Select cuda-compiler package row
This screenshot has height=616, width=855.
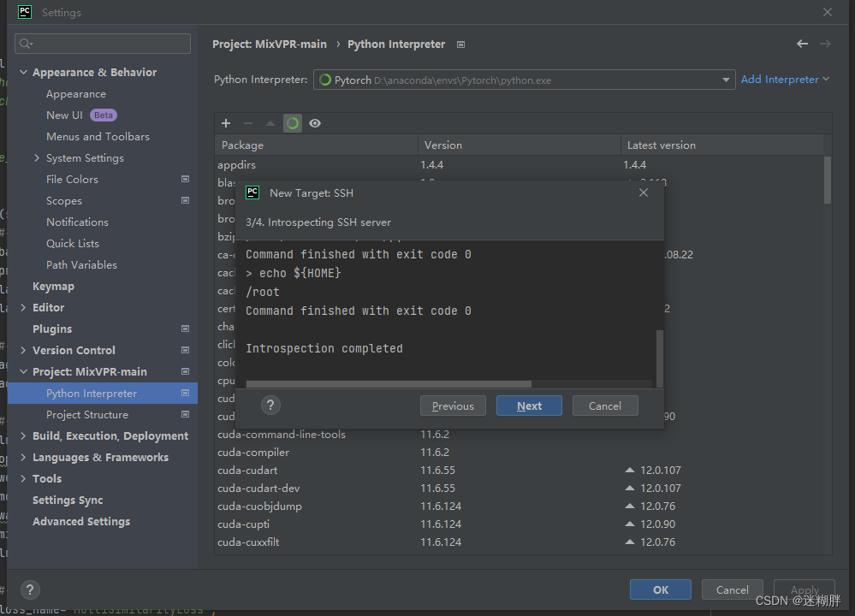tap(520, 453)
